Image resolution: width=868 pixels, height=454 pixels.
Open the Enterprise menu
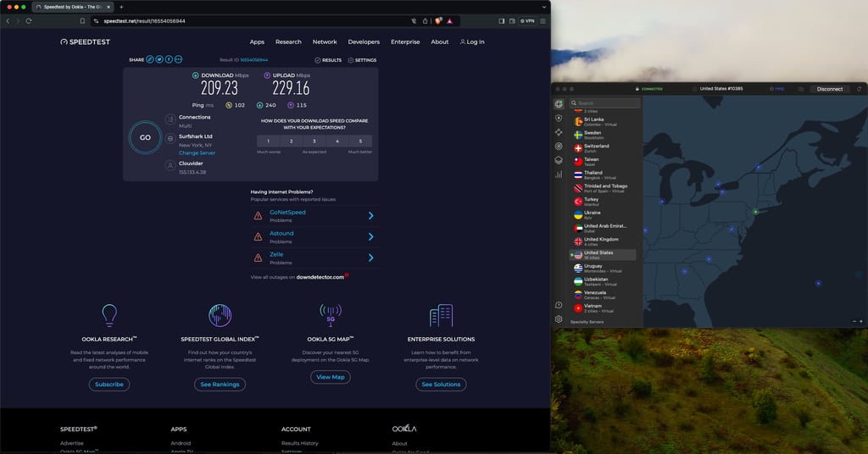click(x=405, y=42)
